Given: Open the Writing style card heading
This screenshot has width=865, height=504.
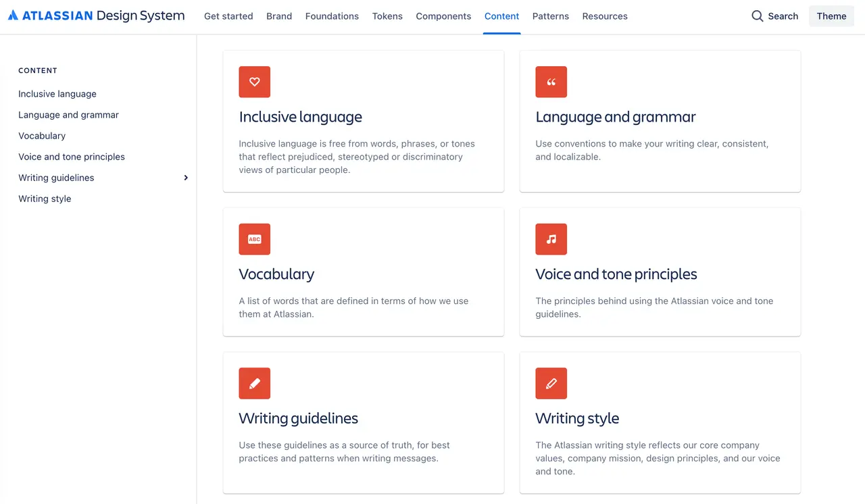Looking at the screenshot, I should click(x=577, y=418).
